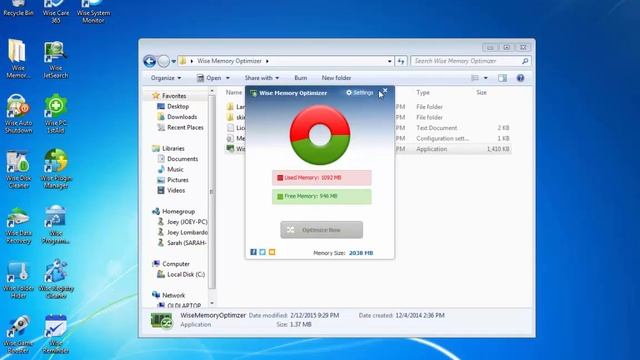Launch Wise Folder Hider shortcut
Screen dimensions: 640x360
pos(18,280)
